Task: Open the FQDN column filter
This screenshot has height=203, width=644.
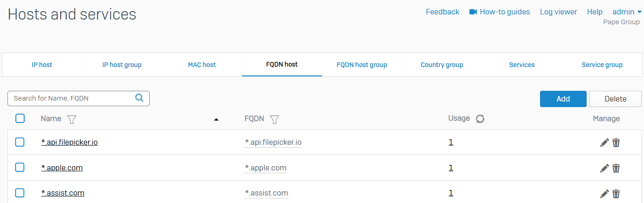Action: click(275, 119)
